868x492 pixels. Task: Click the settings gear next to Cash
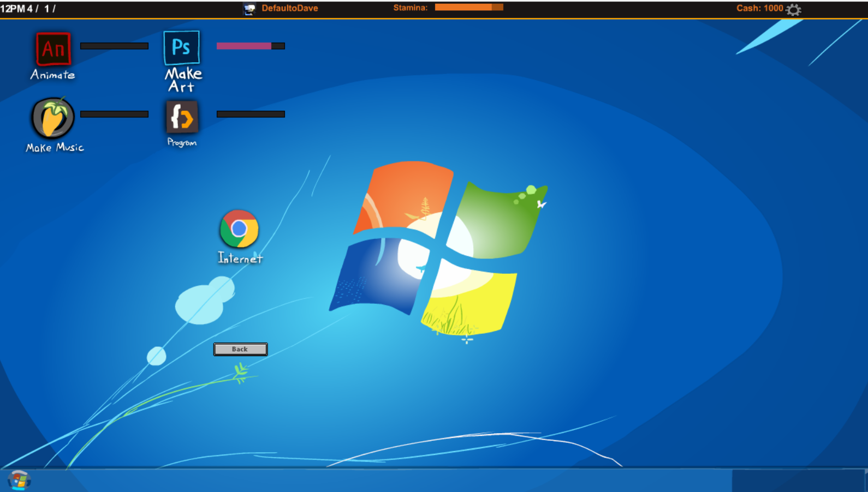coord(794,9)
